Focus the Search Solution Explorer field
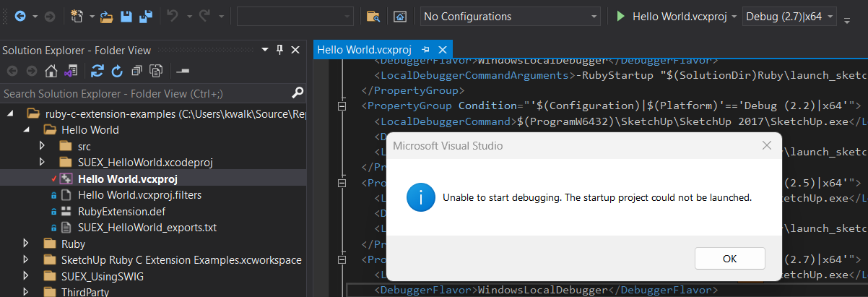Viewport: 868px width, 297px height. click(x=144, y=93)
